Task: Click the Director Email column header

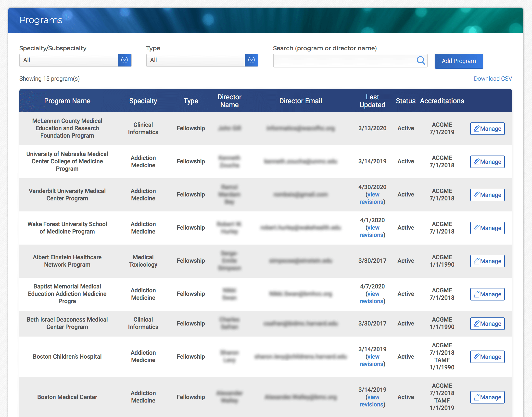Action: coord(301,101)
